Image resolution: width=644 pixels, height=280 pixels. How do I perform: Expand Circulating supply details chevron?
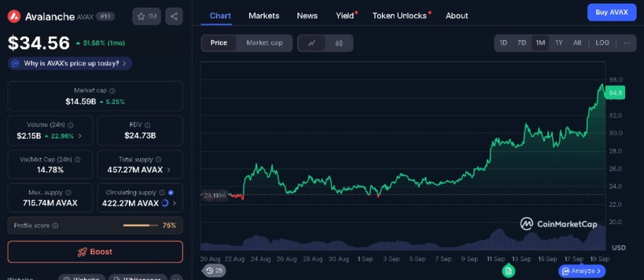point(174,203)
